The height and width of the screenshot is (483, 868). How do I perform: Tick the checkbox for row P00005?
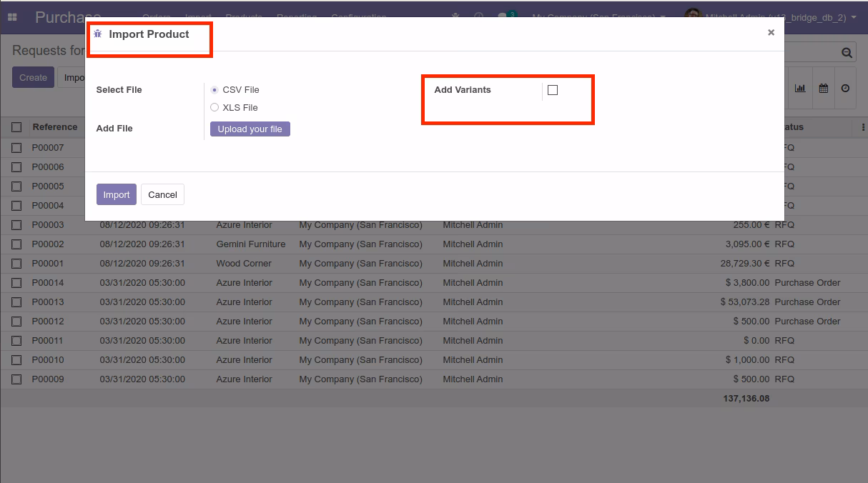[x=16, y=186]
